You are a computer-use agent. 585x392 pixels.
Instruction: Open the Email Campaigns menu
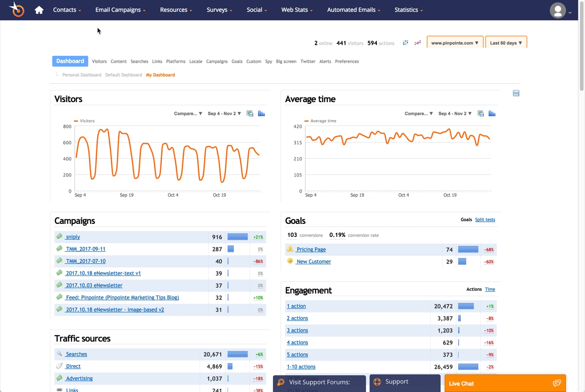(121, 10)
